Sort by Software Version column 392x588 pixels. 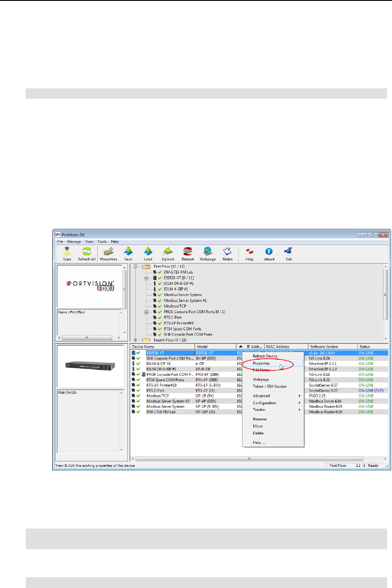click(332, 346)
